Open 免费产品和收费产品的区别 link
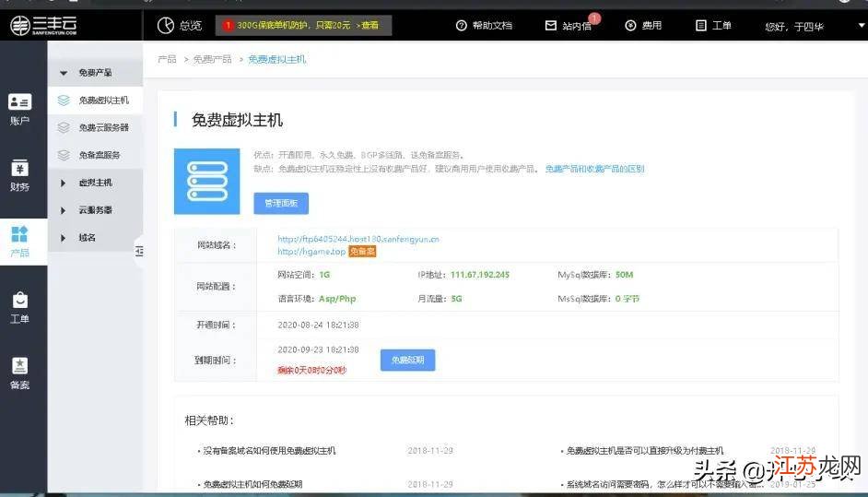This screenshot has width=868, height=497. tap(594, 169)
